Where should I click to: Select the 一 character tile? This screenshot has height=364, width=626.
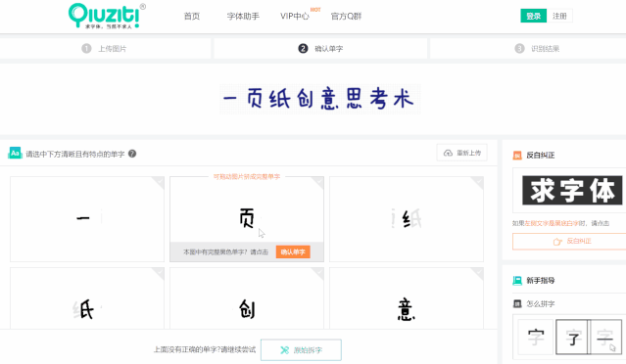click(87, 219)
